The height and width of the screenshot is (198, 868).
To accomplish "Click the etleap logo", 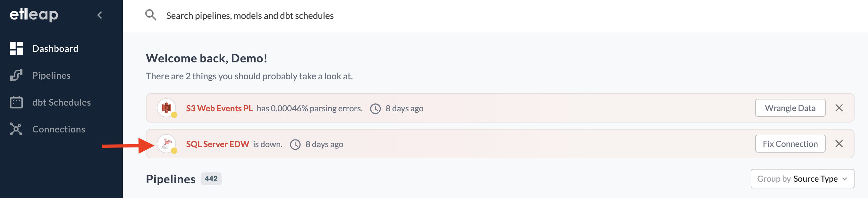I will (34, 14).
